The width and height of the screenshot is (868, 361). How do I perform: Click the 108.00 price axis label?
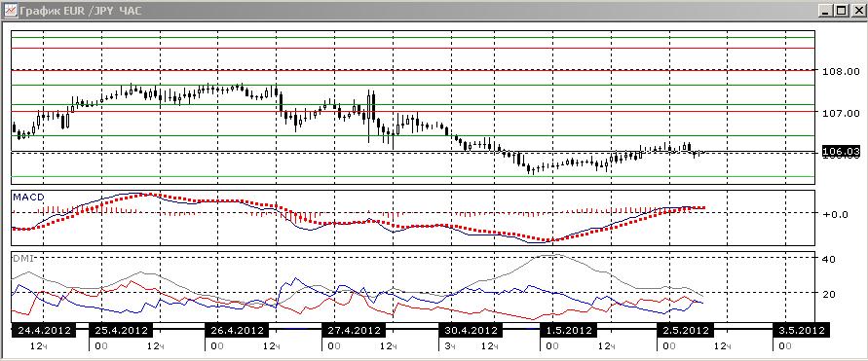pos(842,71)
